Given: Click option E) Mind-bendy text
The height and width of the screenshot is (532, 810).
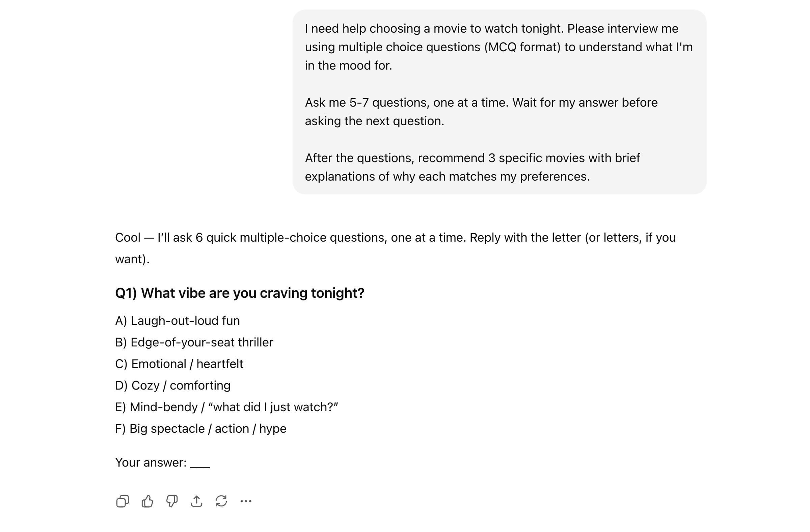Looking at the screenshot, I should 226,407.
